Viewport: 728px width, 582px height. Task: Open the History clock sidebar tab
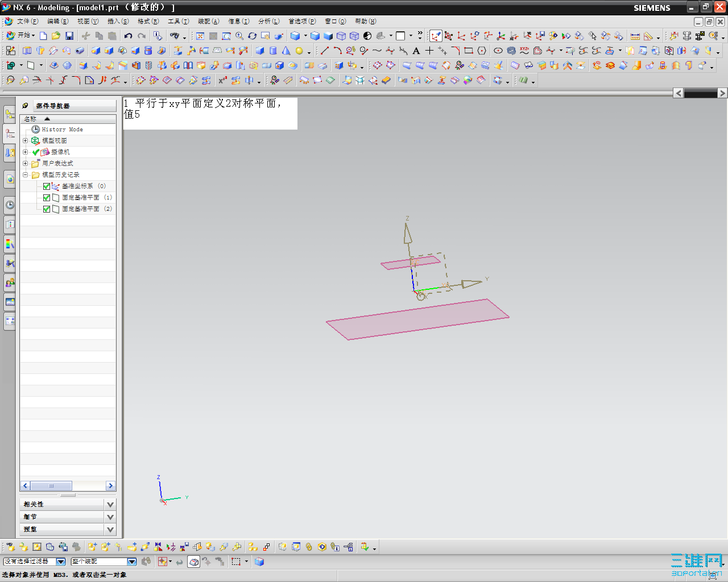tap(10, 205)
